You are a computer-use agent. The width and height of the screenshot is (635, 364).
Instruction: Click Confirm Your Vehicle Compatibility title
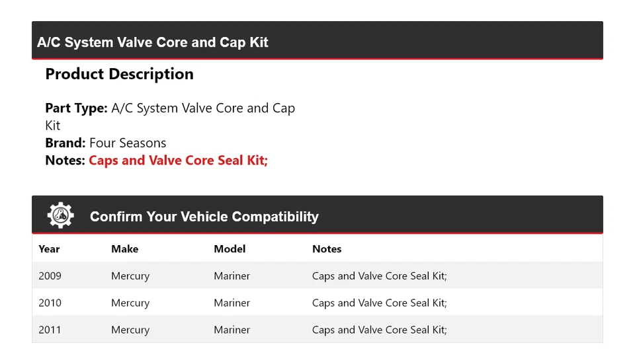[x=204, y=217]
